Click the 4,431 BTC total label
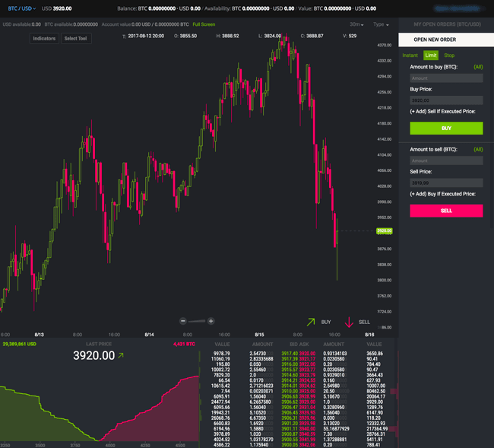The height and width of the screenshot is (448, 494). point(184,344)
